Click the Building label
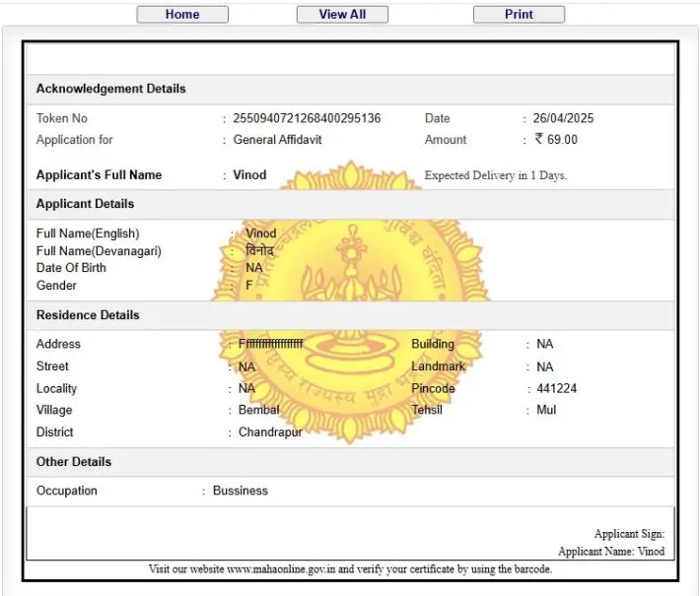Image resolution: width=700 pixels, height=596 pixels. (x=433, y=344)
